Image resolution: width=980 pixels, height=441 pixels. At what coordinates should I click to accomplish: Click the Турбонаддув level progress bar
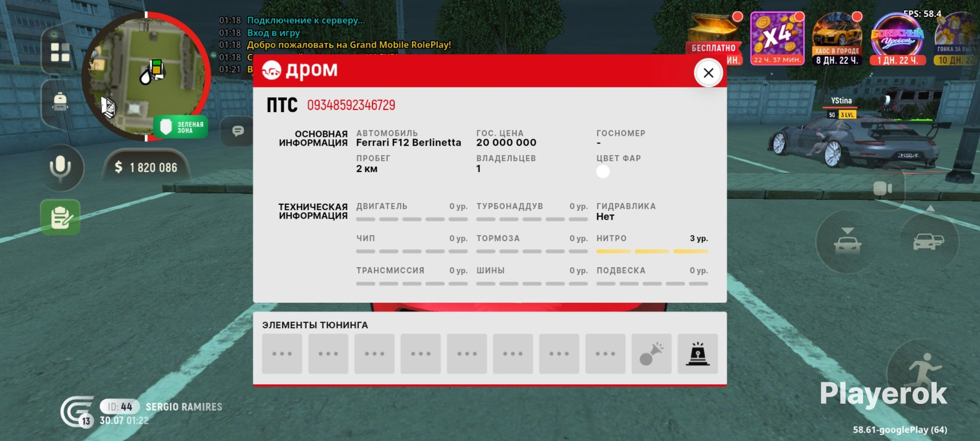coord(532,219)
